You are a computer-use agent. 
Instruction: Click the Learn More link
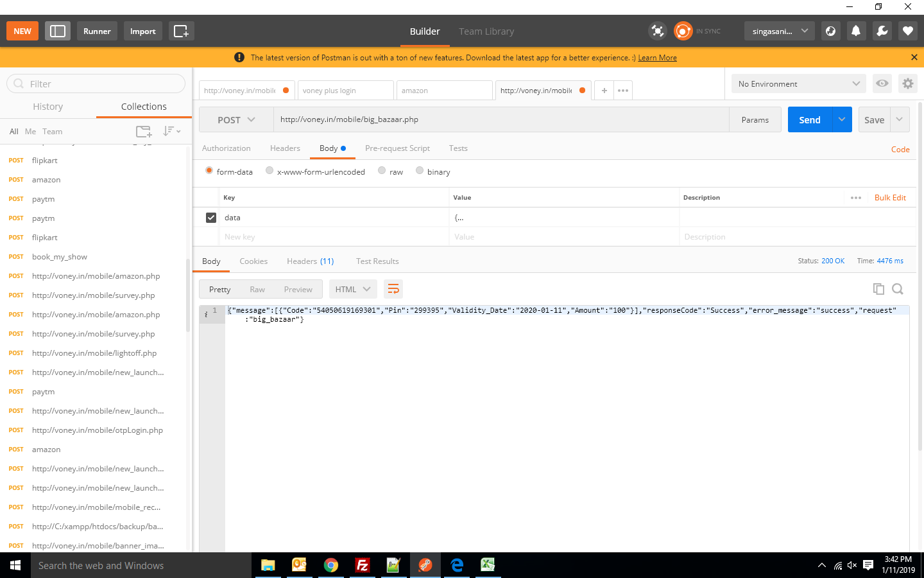[657, 58]
